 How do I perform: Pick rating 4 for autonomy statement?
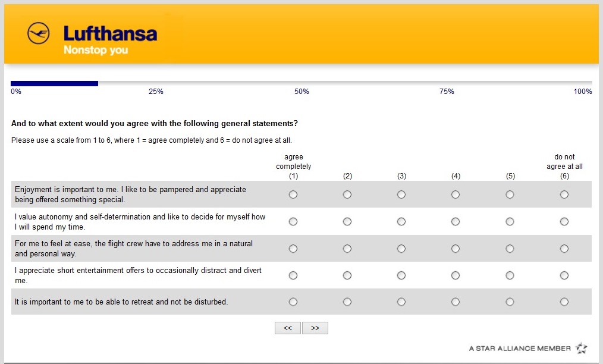tap(456, 222)
